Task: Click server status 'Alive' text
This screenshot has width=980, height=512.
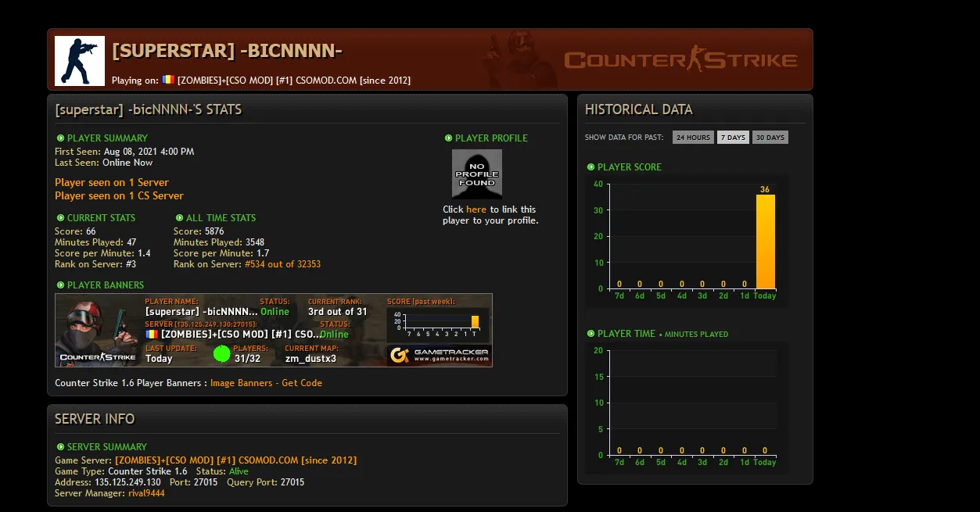Action: point(239,471)
